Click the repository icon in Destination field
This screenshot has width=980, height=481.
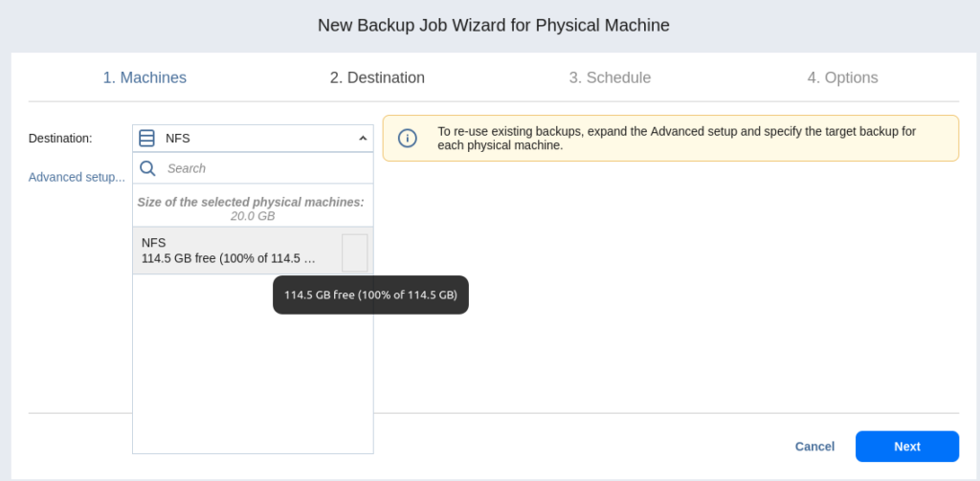click(146, 139)
